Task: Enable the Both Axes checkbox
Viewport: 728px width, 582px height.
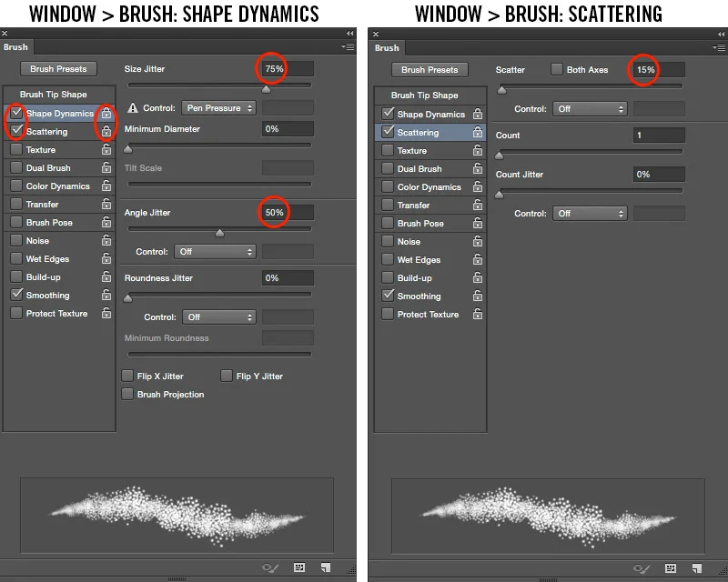Action: point(556,69)
